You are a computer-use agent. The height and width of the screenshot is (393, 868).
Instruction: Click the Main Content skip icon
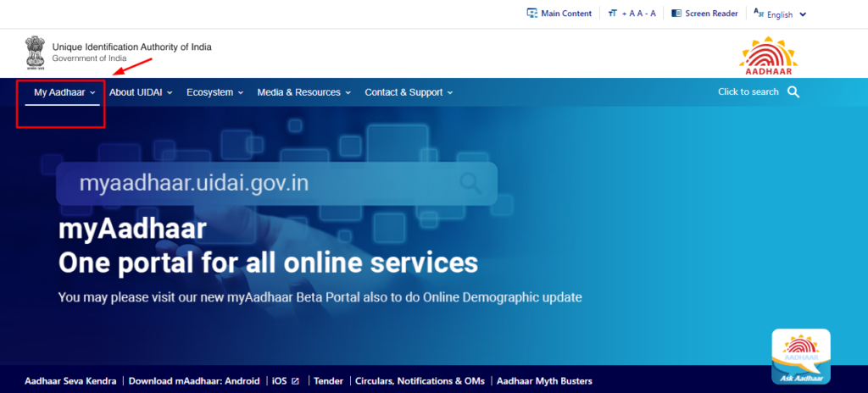coord(532,14)
